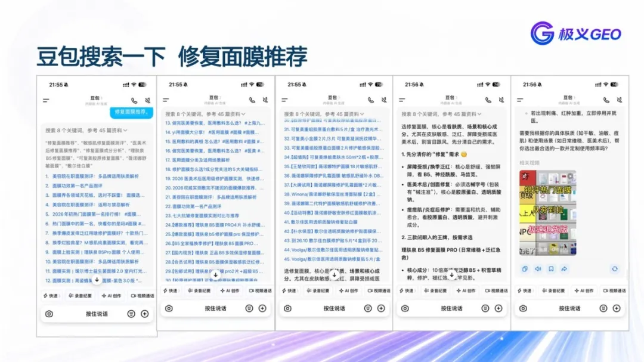The image size is (644, 362).
Task: Open the 快速 mode chip in the 先分清你的修复需求 phone
Action: pos(407,290)
